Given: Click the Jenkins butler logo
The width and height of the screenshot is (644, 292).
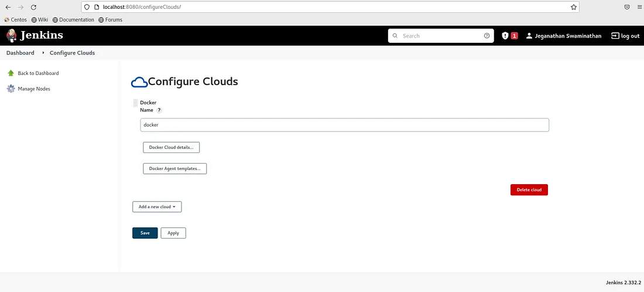Looking at the screenshot, I should coord(12,36).
